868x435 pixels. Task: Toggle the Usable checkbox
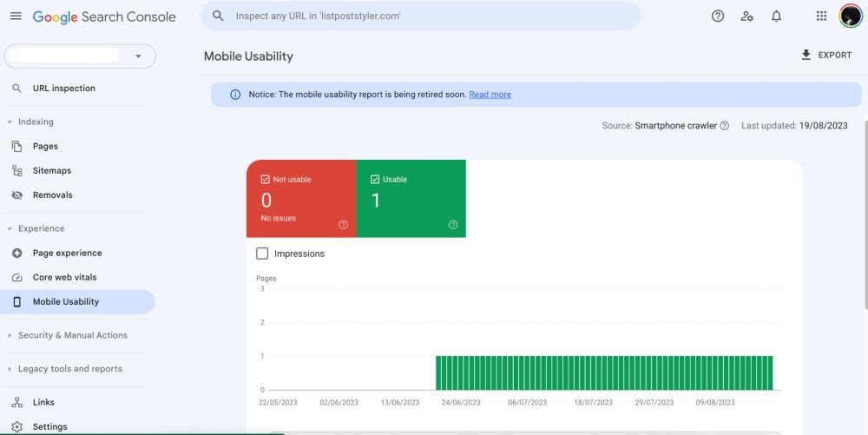375,180
